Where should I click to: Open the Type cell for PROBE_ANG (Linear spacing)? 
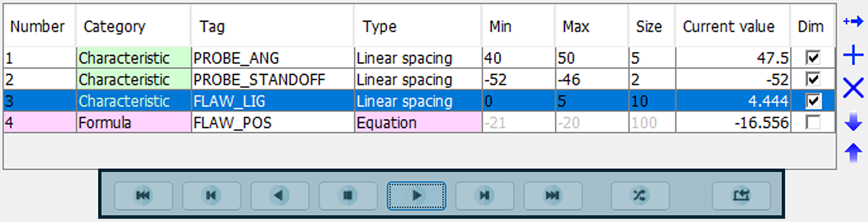click(418, 58)
